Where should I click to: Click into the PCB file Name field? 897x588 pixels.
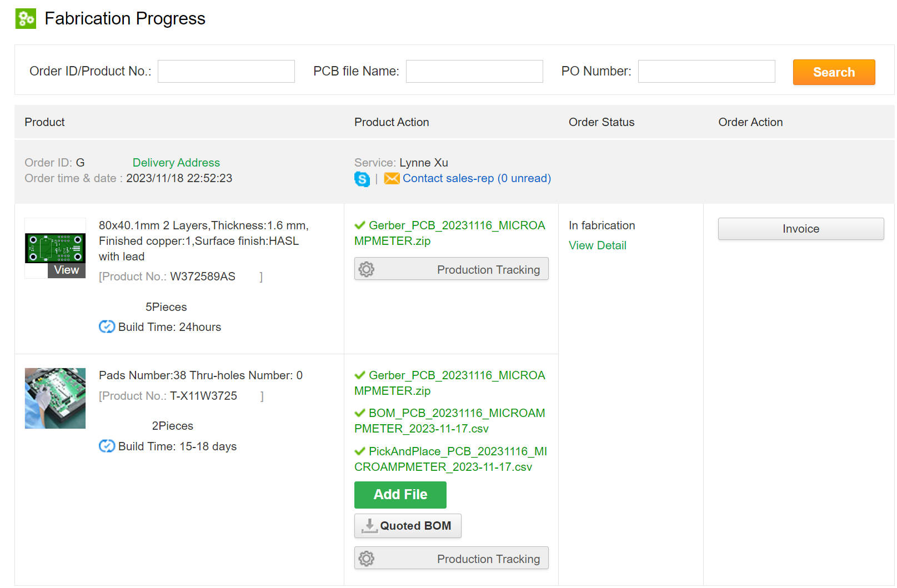tap(474, 72)
